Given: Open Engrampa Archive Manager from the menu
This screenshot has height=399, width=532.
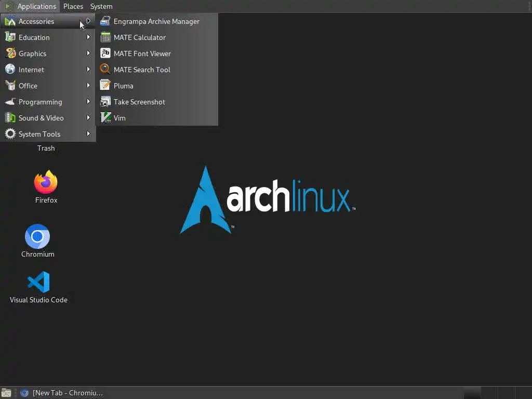Looking at the screenshot, I should 156,21.
